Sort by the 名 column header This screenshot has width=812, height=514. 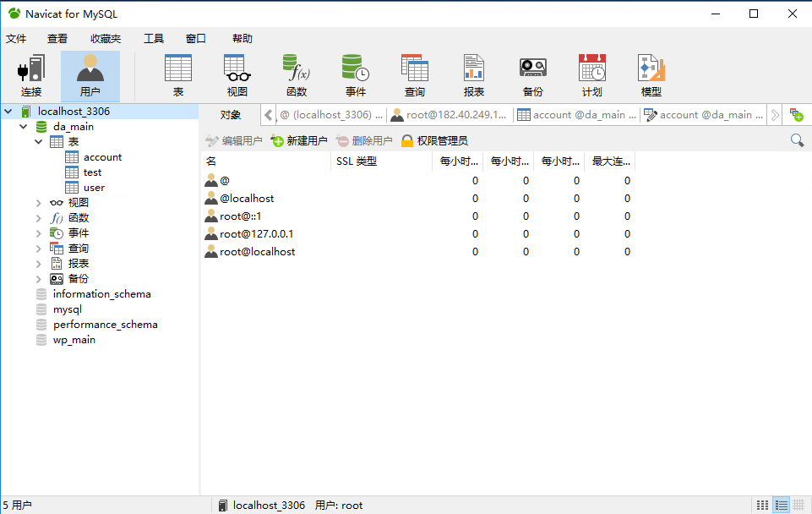tap(266, 161)
